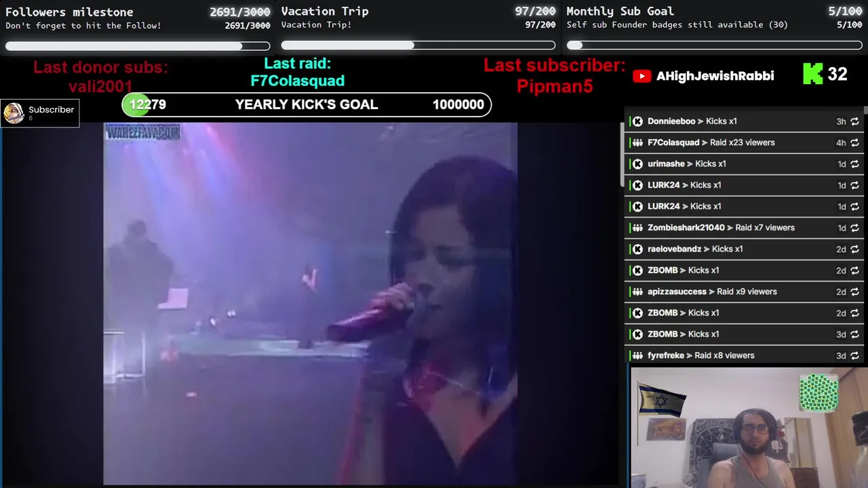Replay the raelovebandz Kicks alert
The image size is (868, 488).
tap(854, 249)
